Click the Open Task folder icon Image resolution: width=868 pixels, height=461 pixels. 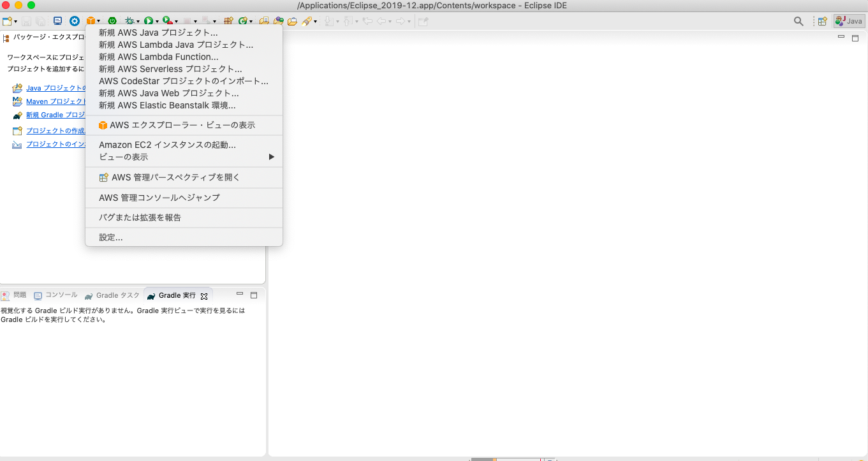pyautogui.click(x=292, y=21)
